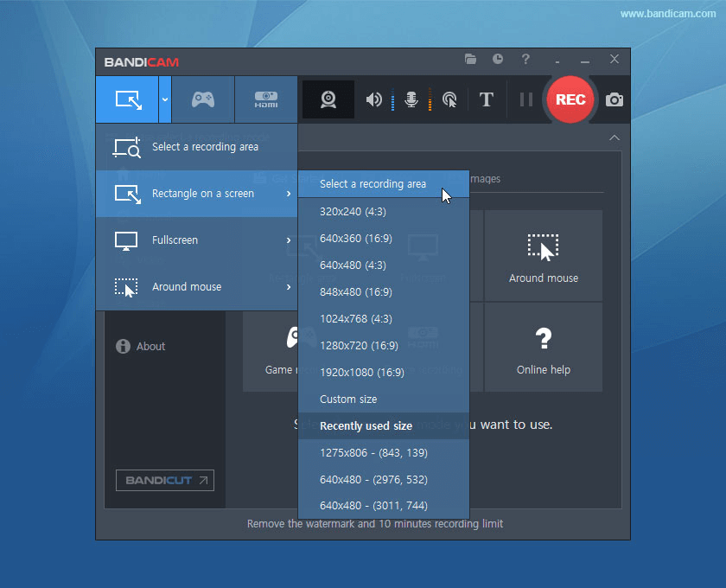Image resolution: width=726 pixels, height=588 pixels.
Task: Adjust the speaker volume level bar
Action: point(392,99)
